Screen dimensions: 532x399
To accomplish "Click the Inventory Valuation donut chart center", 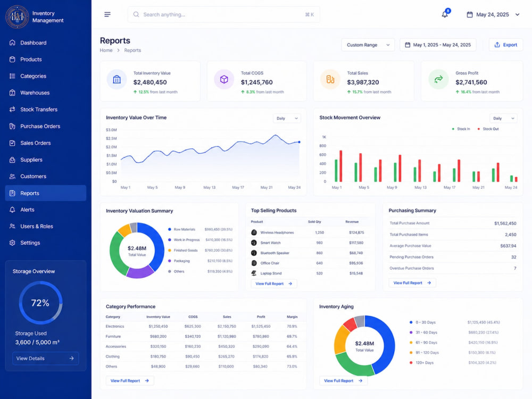I will (x=137, y=251).
